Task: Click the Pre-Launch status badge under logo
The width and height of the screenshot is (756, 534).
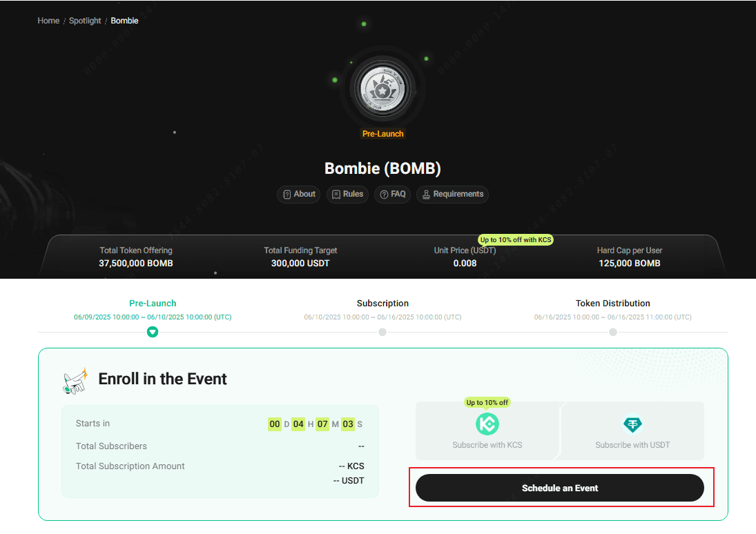Action: click(382, 134)
